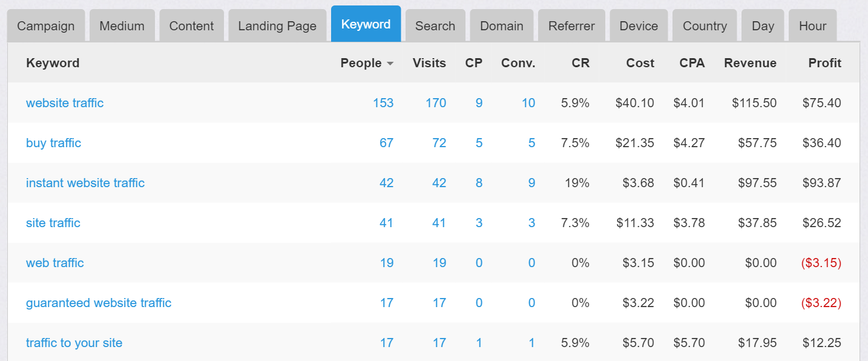This screenshot has width=868, height=361.
Task: Toggle People column sort arrow
Action: coord(390,64)
